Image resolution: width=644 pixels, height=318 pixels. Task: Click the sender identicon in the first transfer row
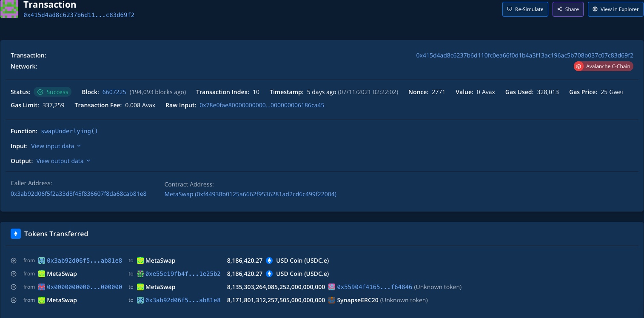tap(42, 261)
